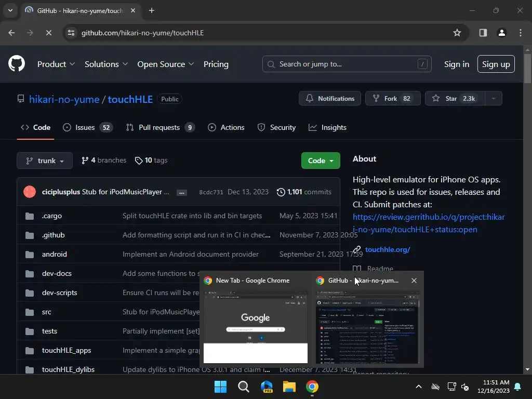View the 4 branches

click(104, 160)
